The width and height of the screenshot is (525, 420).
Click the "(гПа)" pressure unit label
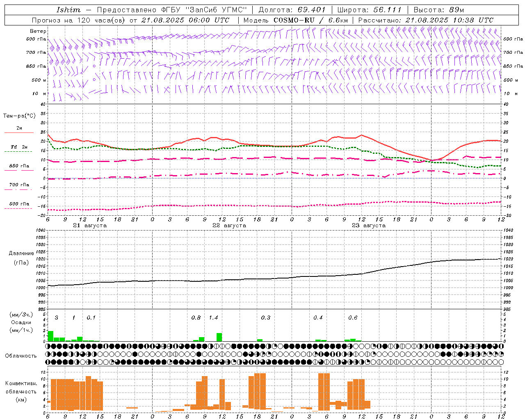pos(21,262)
